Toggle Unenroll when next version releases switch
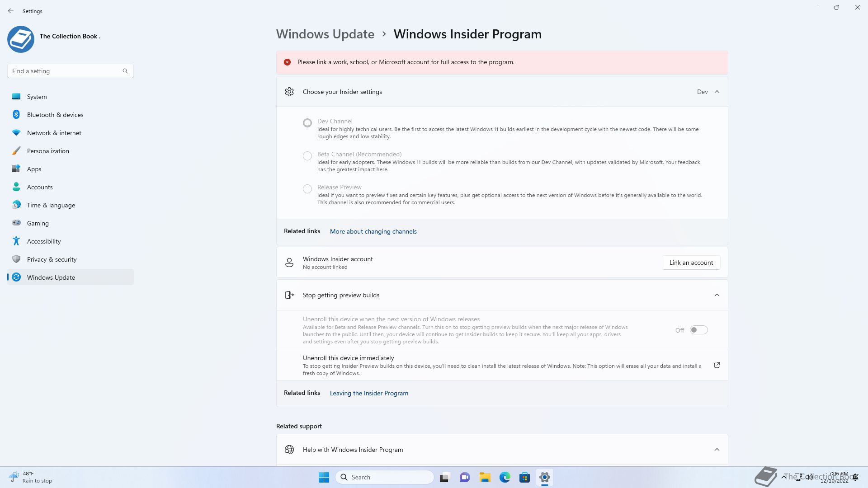Screen dimensions: 868x488 point(698,330)
